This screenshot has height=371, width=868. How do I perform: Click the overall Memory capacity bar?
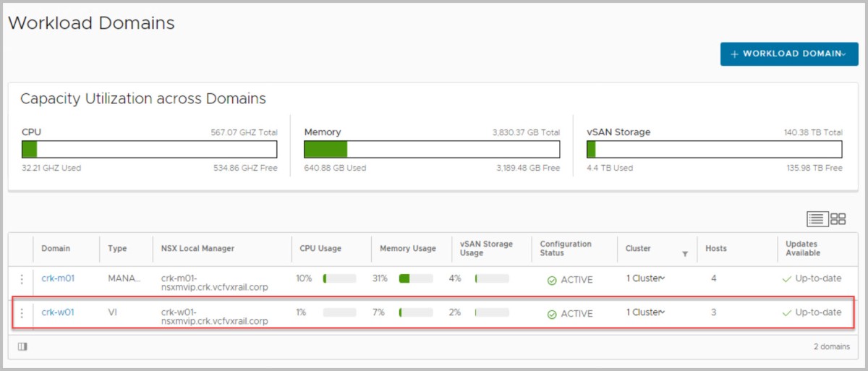pos(432,150)
